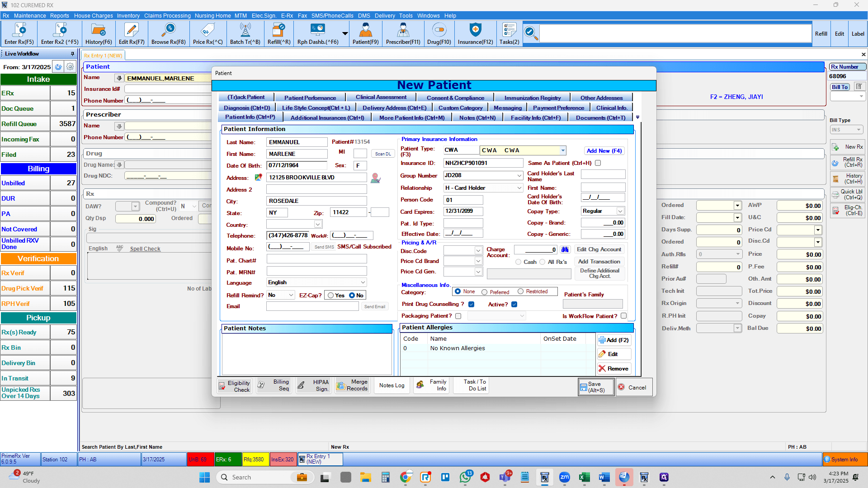The height and width of the screenshot is (488, 868).
Task: Refresh Live Workflow date icon
Action: coord(58,67)
